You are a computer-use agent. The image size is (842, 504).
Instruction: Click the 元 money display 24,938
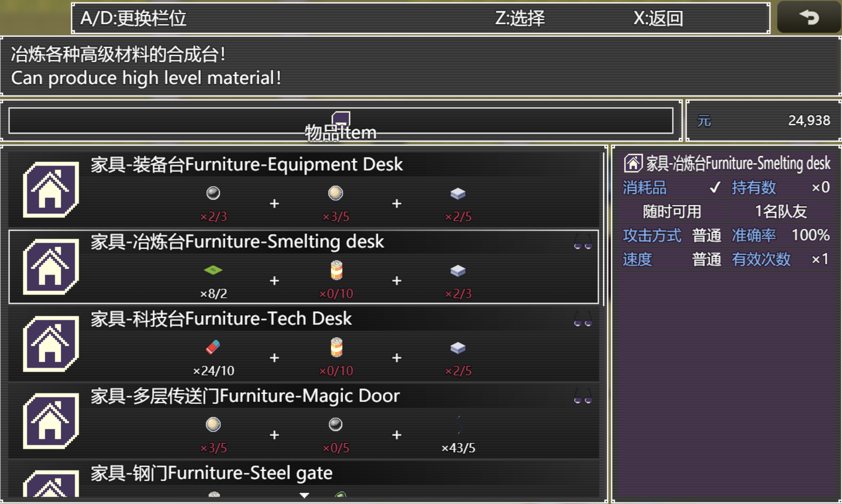click(x=763, y=121)
